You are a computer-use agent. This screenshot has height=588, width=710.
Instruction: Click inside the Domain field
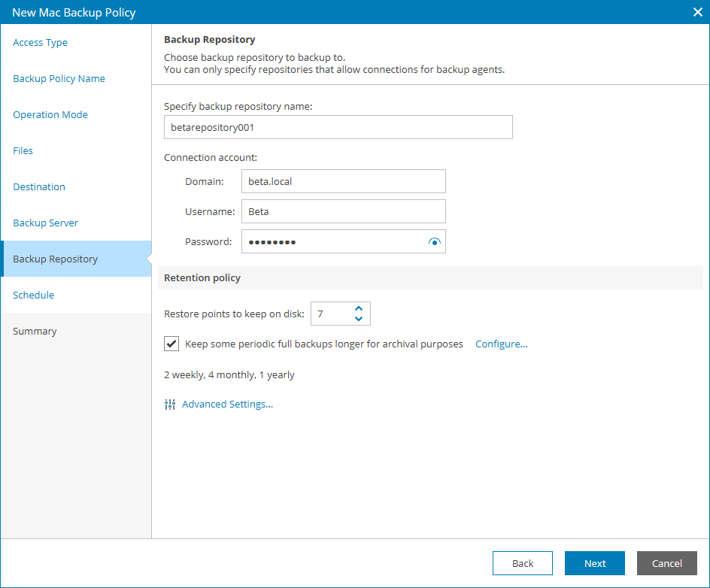[343, 181]
